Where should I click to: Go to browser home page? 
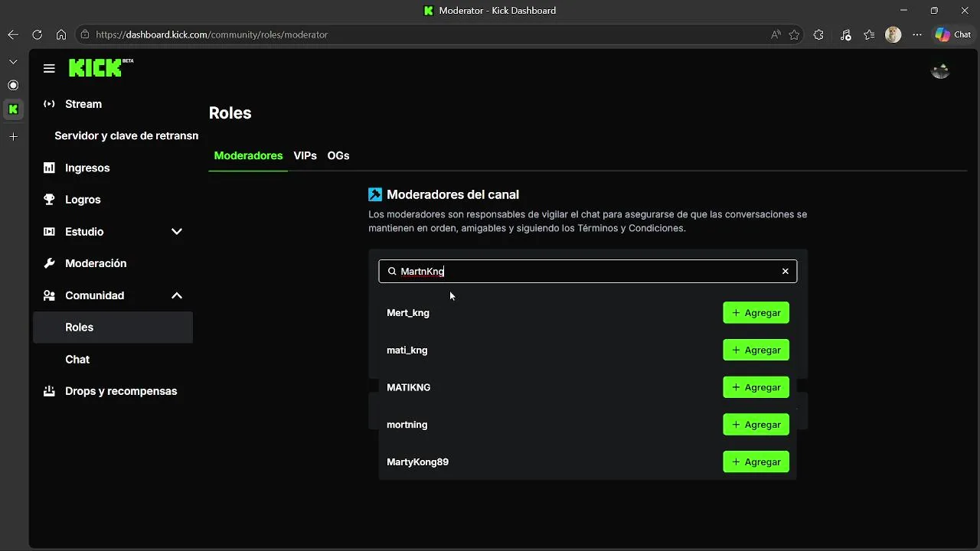click(x=61, y=34)
